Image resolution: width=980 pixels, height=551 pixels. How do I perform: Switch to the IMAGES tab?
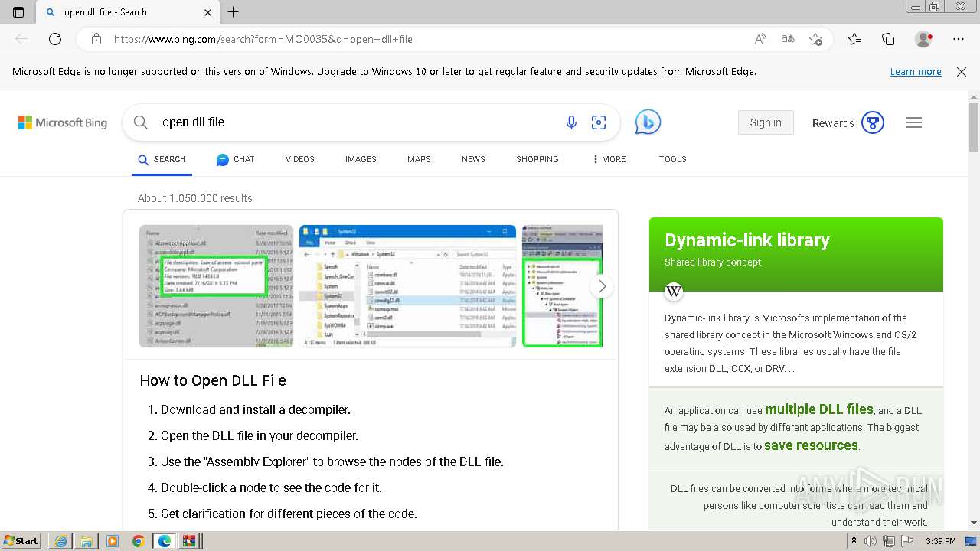(361, 159)
